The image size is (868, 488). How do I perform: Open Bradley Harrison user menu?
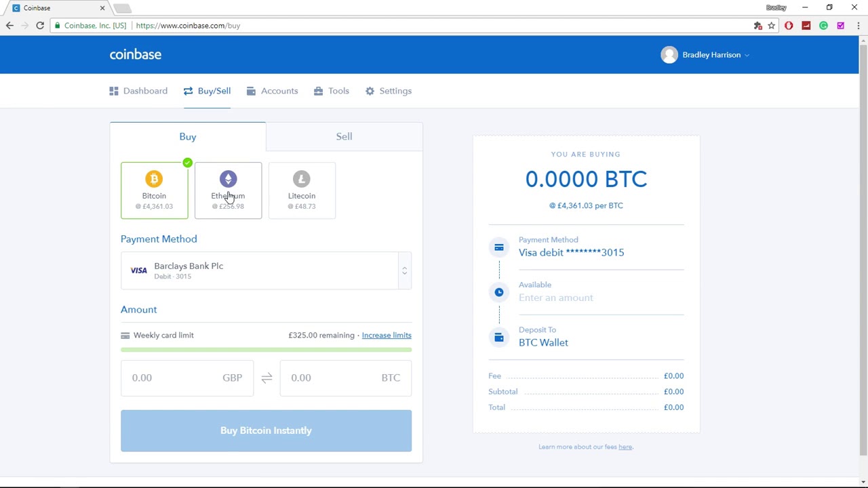point(705,55)
